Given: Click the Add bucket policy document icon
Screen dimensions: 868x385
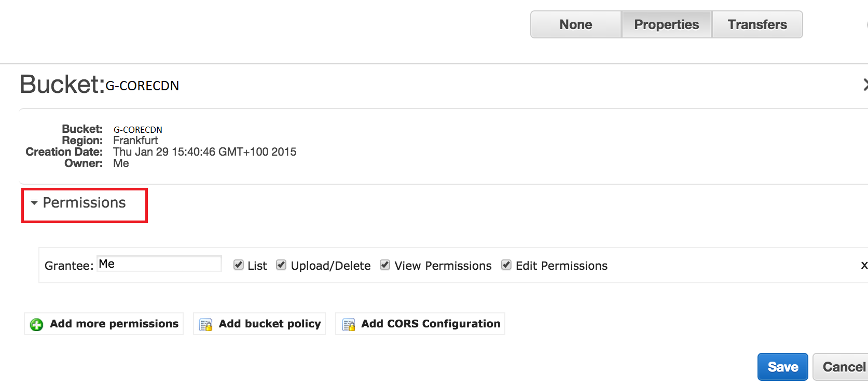Looking at the screenshot, I should pos(206,324).
